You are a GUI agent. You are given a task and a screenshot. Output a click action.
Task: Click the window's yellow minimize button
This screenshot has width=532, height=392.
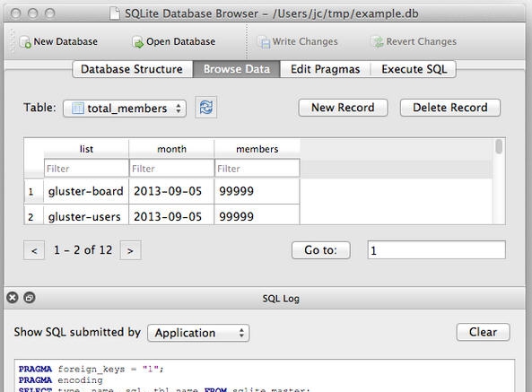click(33, 13)
